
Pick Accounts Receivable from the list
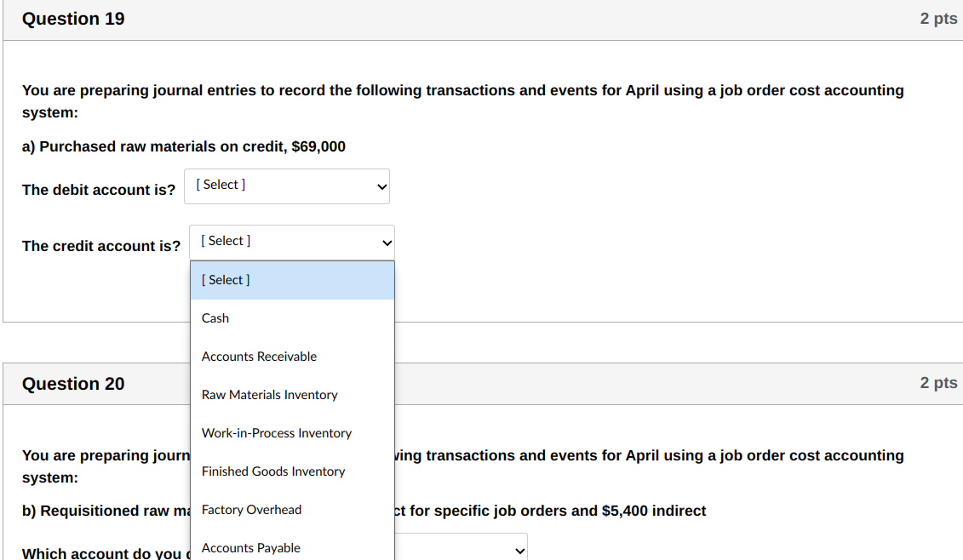[x=259, y=356]
